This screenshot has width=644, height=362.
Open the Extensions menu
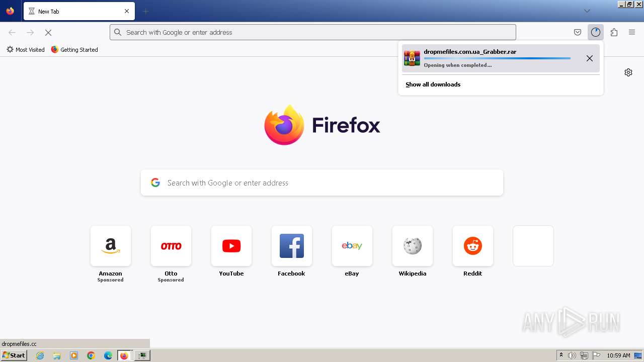coord(614,32)
